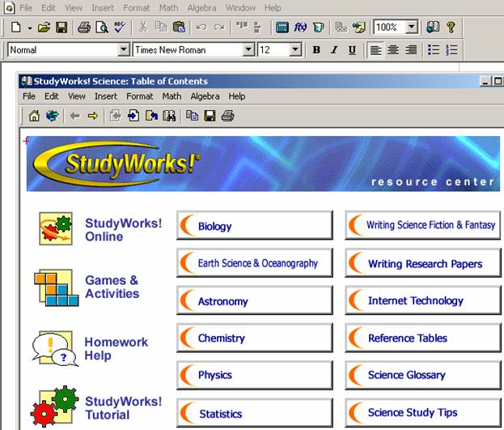504x430 pixels.
Task: Open the Resource Center Insert menu
Action: tap(106, 96)
